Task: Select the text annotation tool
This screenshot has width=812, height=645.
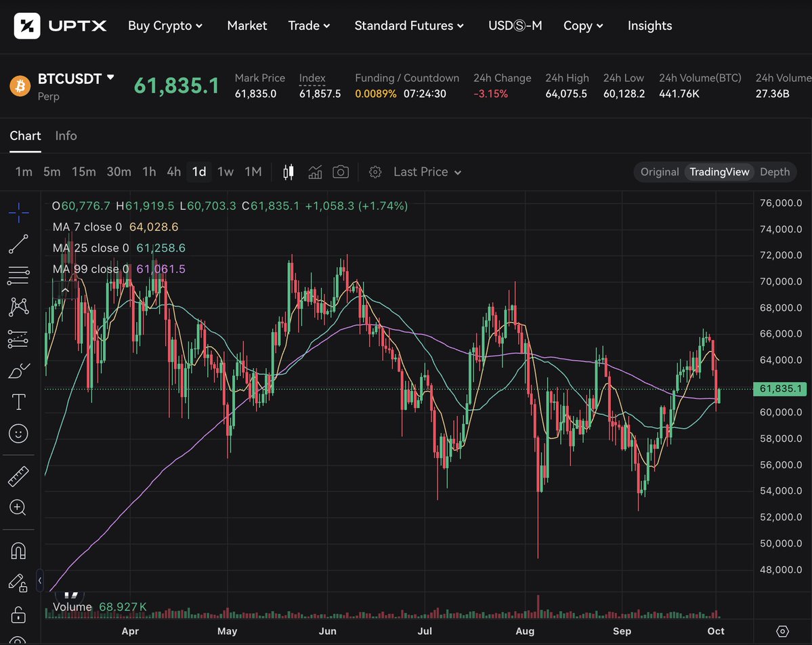Action: point(18,401)
